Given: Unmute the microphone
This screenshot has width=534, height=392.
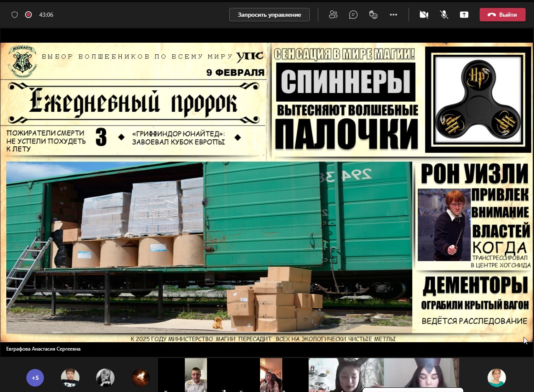Looking at the screenshot, I should click(444, 15).
